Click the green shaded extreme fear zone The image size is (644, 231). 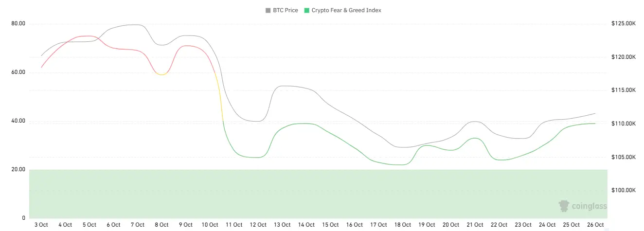pyautogui.click(x=292, y=194)
